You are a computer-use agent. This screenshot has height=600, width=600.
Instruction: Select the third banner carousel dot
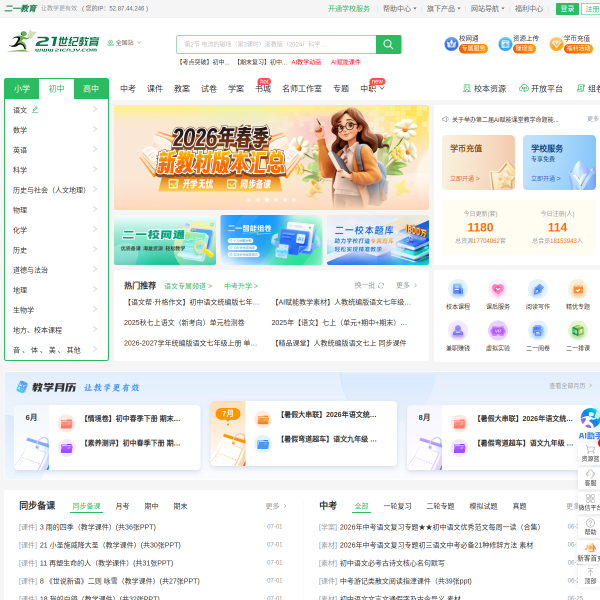(x=267, y=200)
